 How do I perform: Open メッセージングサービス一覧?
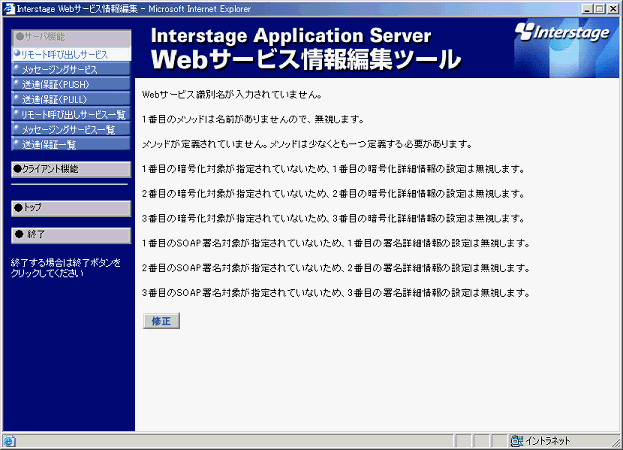pyautogui.click(x=72, y=129)
